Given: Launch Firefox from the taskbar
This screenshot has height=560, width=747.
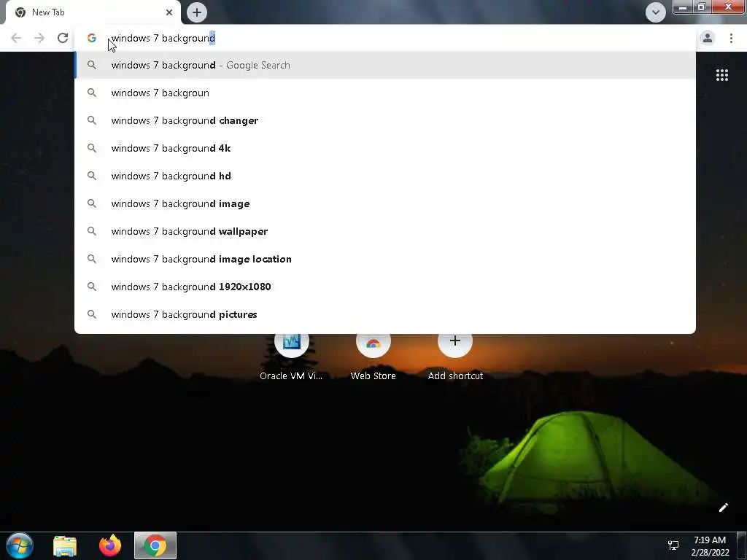Looking at the screenshot, I should click(110, 545).
